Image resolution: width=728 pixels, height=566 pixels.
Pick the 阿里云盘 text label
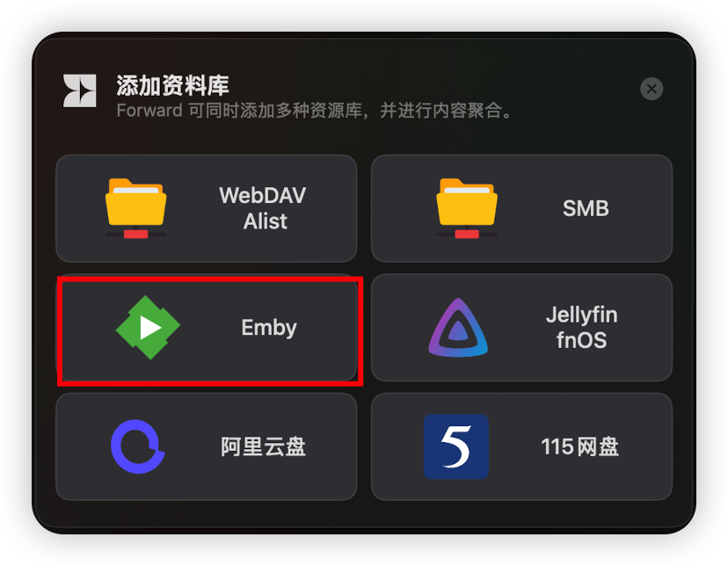coord(263,446)
